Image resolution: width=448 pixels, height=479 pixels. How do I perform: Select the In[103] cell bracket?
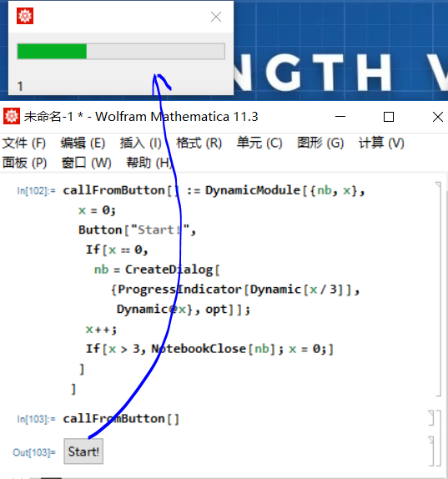431,418
